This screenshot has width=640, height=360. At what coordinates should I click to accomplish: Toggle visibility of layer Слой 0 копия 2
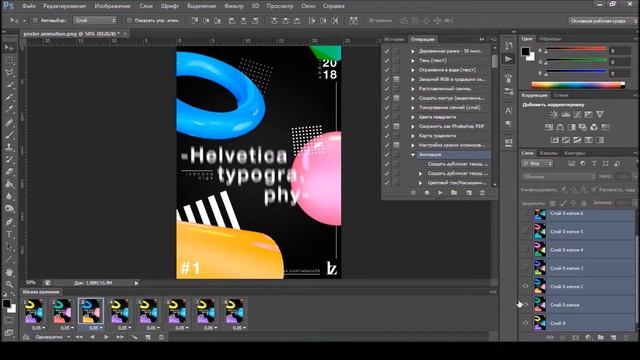[525, 286]
